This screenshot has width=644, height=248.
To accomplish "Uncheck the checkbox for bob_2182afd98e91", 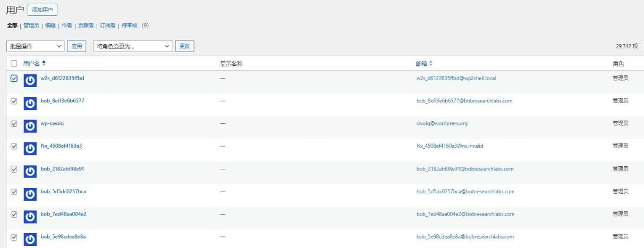I will (14, 169).
